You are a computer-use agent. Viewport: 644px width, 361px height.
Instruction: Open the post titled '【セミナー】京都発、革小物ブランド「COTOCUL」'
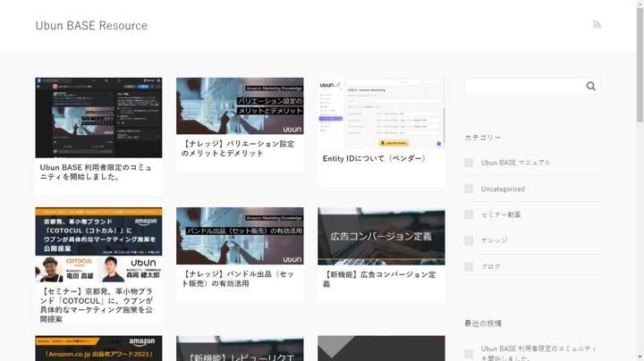(97, 306)
